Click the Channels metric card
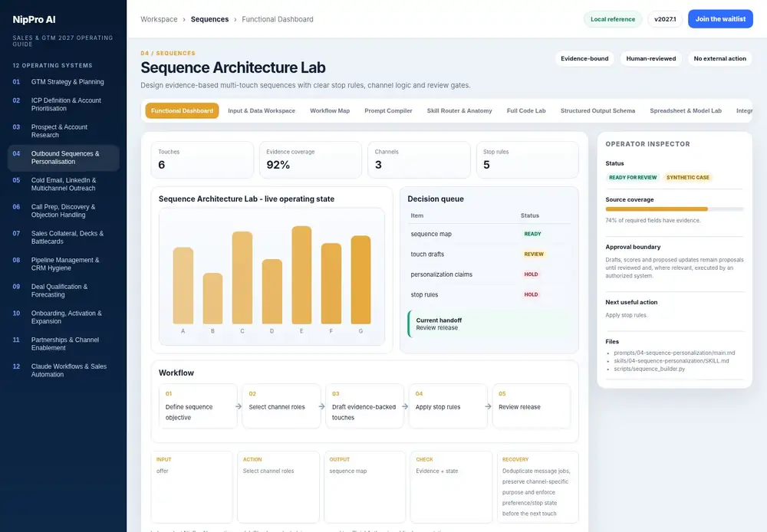This screenshot has width=767, height=532. point(419,160)
